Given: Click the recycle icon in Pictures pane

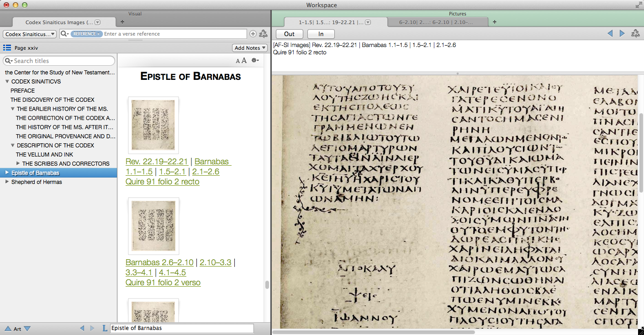Looking at the screenshot, I should click(635, 33).
